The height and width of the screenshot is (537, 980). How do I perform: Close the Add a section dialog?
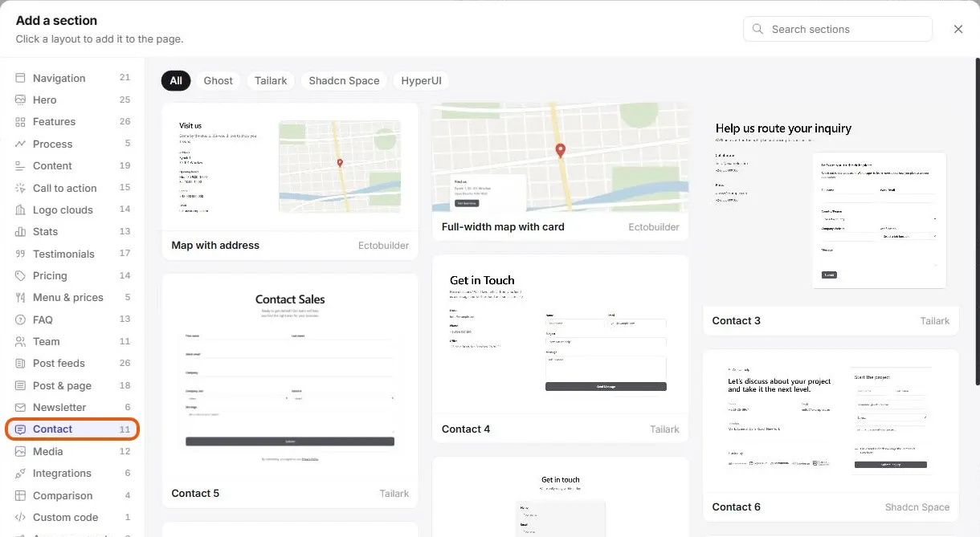coord(958,29)
